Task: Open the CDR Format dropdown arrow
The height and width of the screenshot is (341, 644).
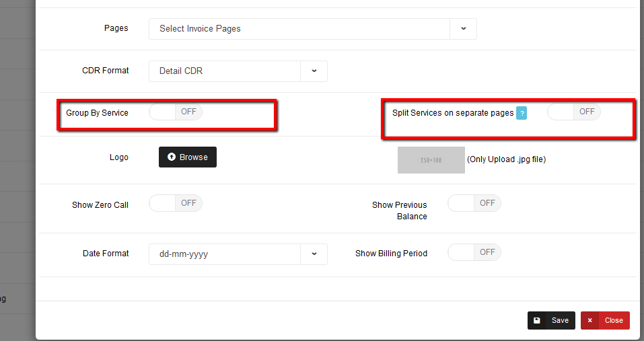Action: coord(314,71)
